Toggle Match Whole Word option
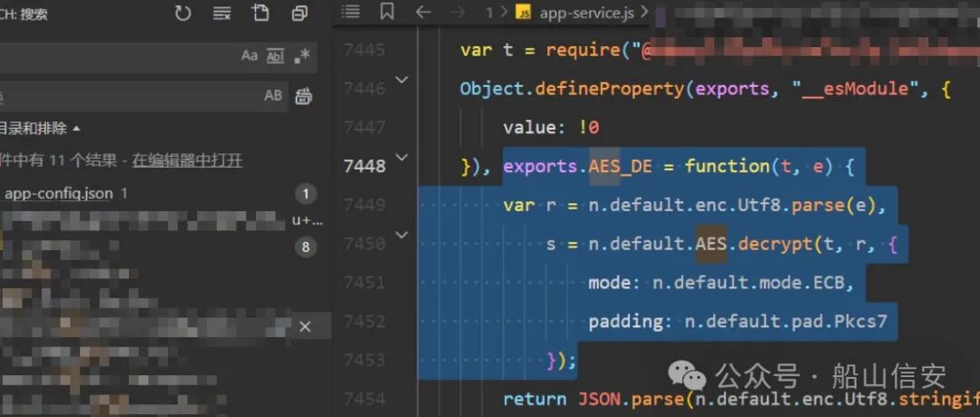Image resolution: width=980 pixels, height=417 pixels. 276,56
